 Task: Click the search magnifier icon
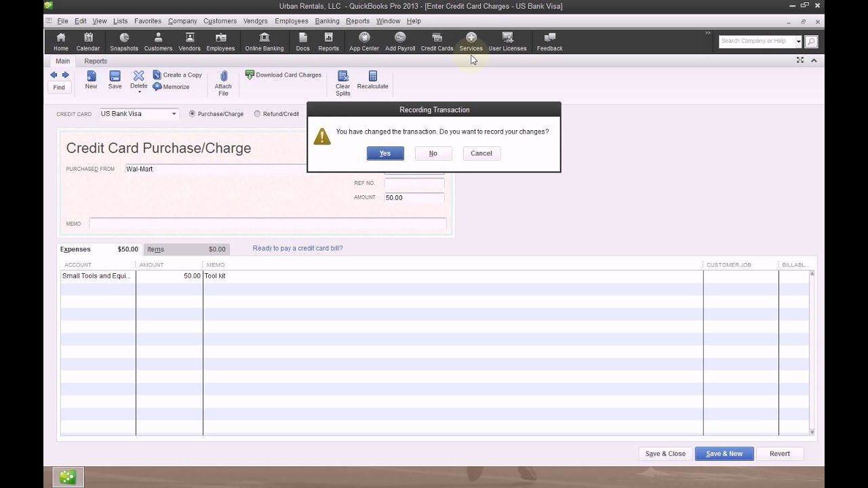click(810, 41)
